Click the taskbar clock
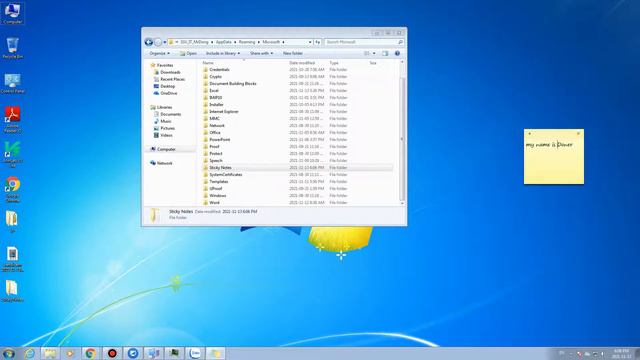 [621, 354]
